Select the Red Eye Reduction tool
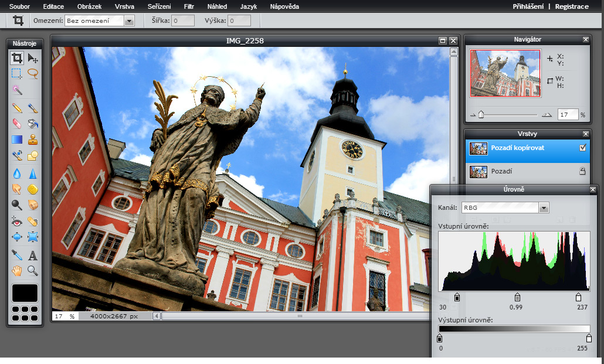Screen dimensions: 604x364 pyautogui.click(x=17, y=221)
